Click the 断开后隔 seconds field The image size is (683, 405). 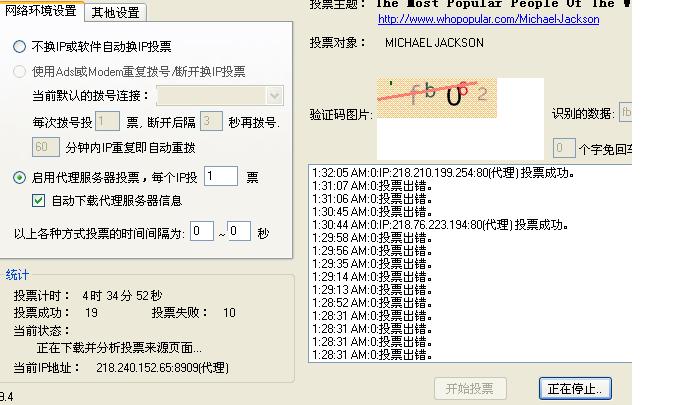click(x=210, y=122)
